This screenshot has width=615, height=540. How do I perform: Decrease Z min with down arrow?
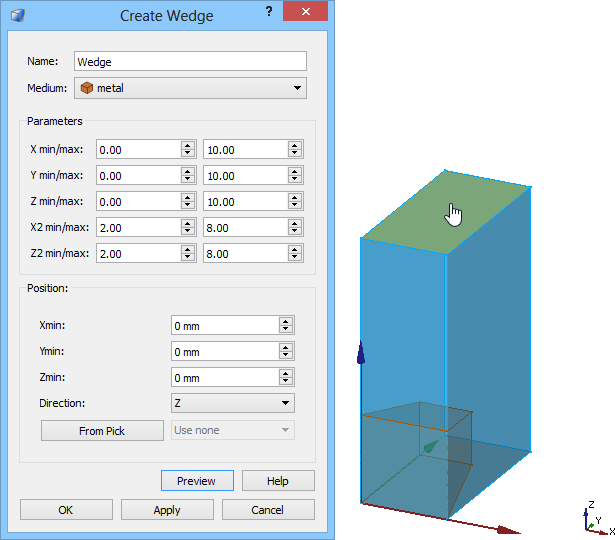(x=188, y=206)
